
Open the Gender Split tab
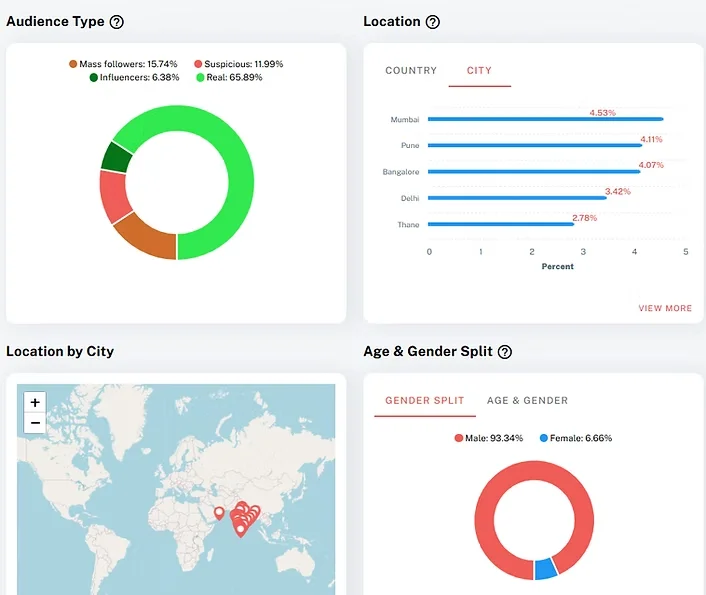pyautogui.click(x=425, y=401)
